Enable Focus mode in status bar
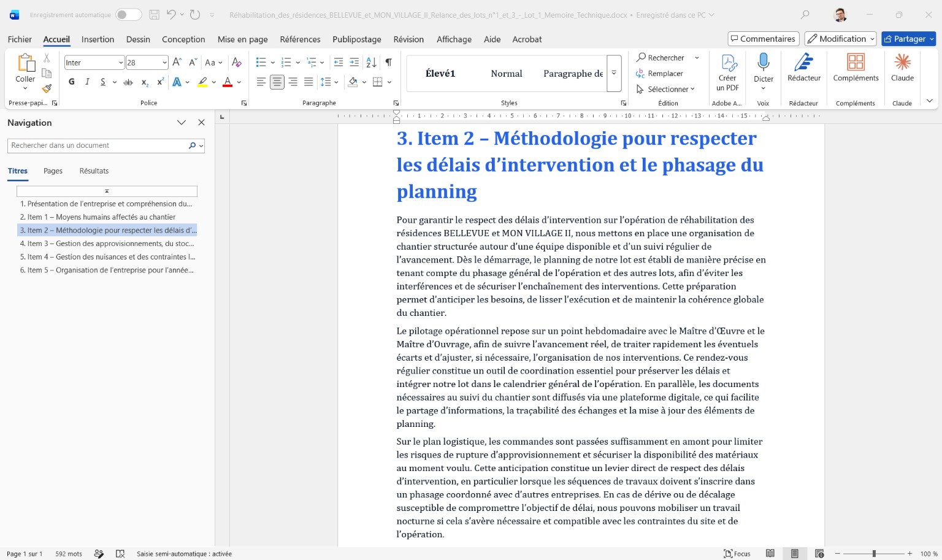942x560 pixels. (x=737, y=554)
